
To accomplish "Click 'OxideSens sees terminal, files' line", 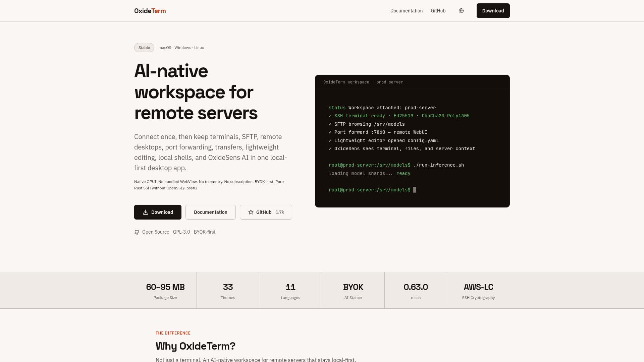I will [x=402, y=148].
